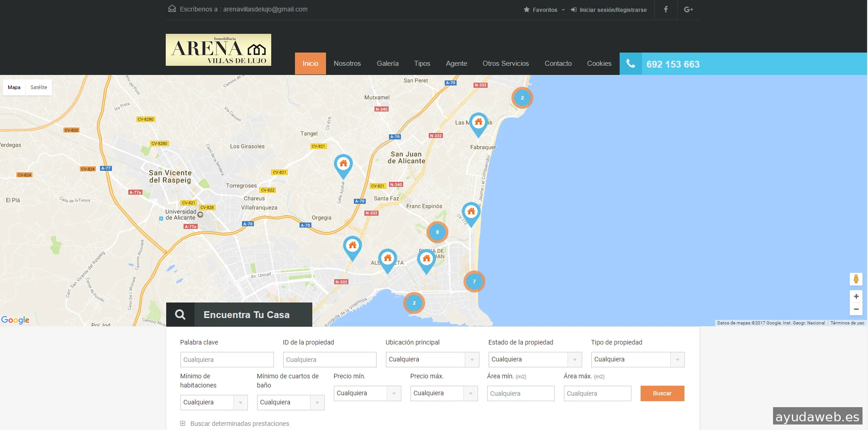
Task: Focus the Palabra clave input field
Action: click(227, 360)
